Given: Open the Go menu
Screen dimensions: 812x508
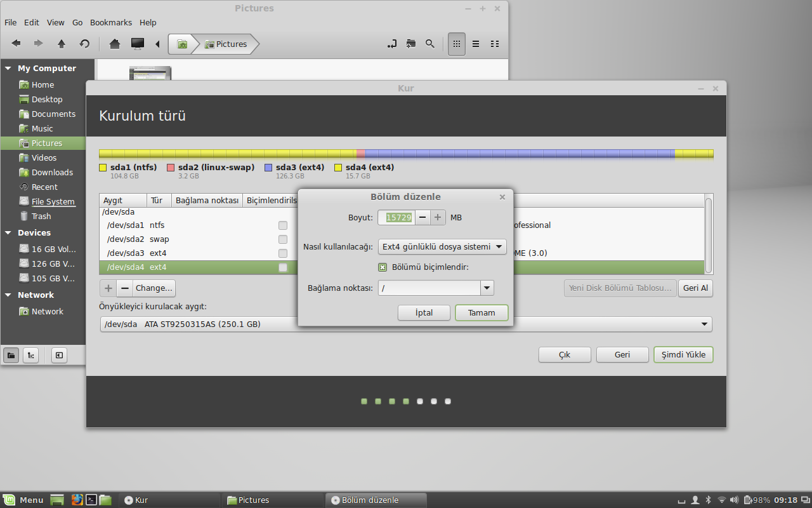Looking at the screenshot, I should click(x=77, y=22).
